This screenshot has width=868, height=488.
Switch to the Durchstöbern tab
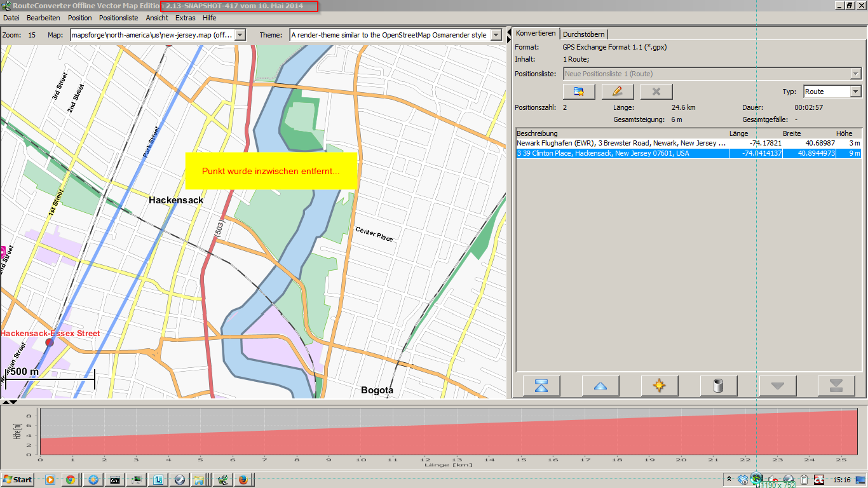pyautogui.click(x=584, y=34)
